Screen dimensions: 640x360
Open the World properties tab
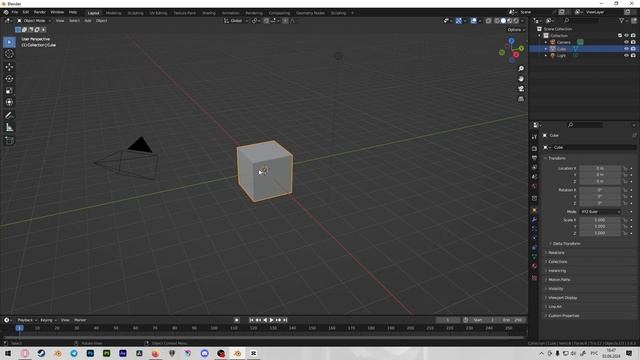(x=534, y=186)
